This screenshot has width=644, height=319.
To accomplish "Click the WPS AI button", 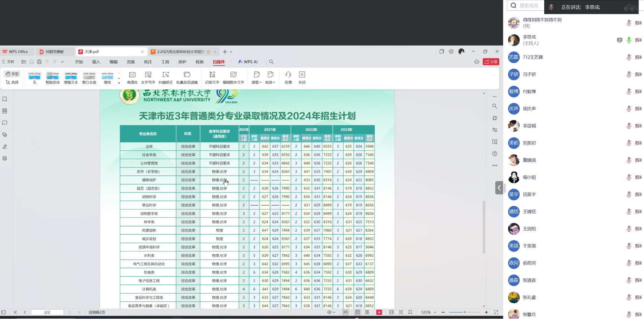I will click(248, 62).
